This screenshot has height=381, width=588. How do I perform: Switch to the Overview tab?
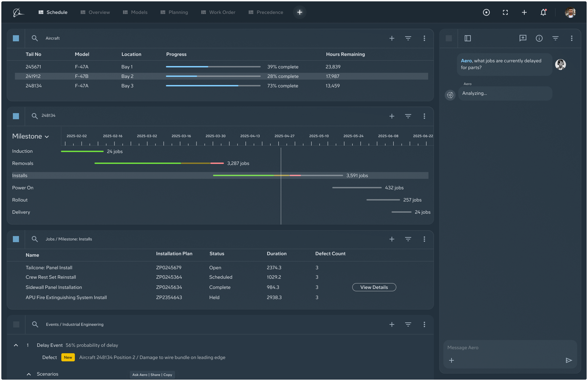95,12
